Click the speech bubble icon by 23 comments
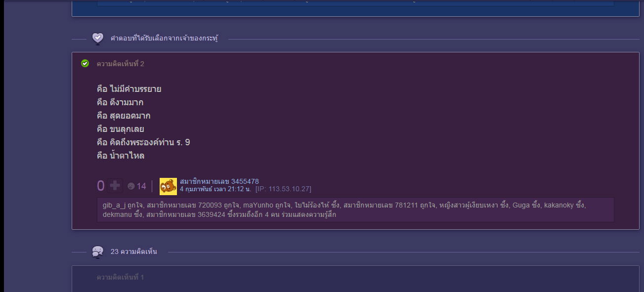Image resolution: width=644 pixels, height=292 pixels. tap(98, 252)
